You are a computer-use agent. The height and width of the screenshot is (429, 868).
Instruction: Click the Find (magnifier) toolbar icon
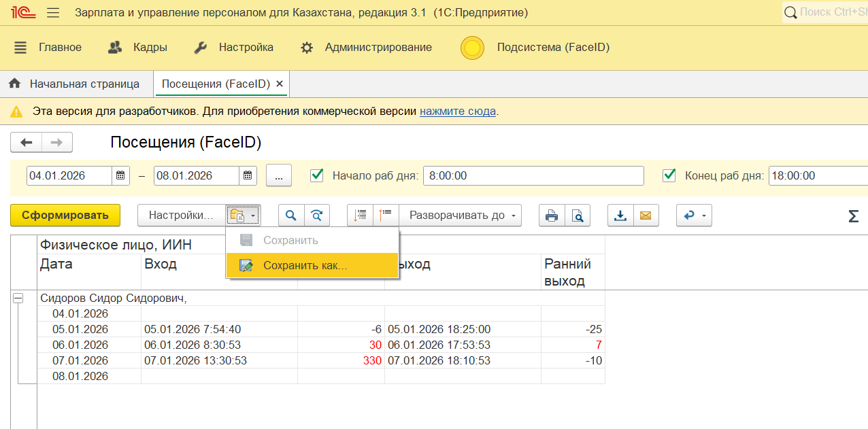pyautogui.click(x=291, y=216)
